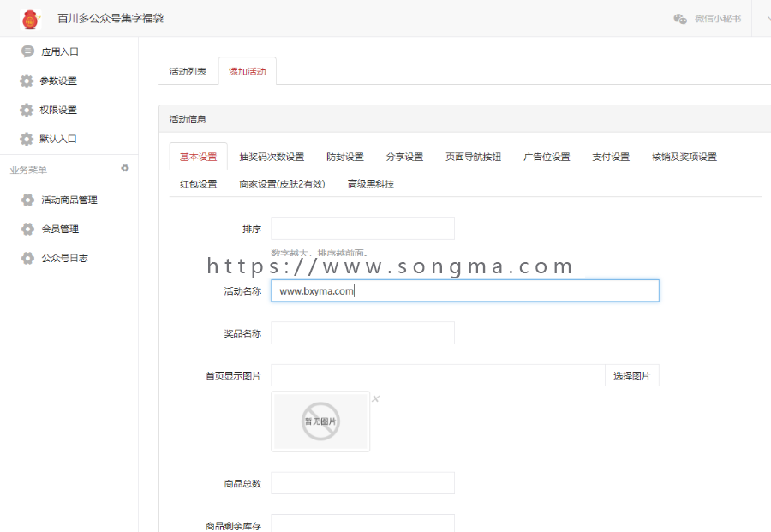Open 公众号日志 in the sidebar

click(64, 258)
